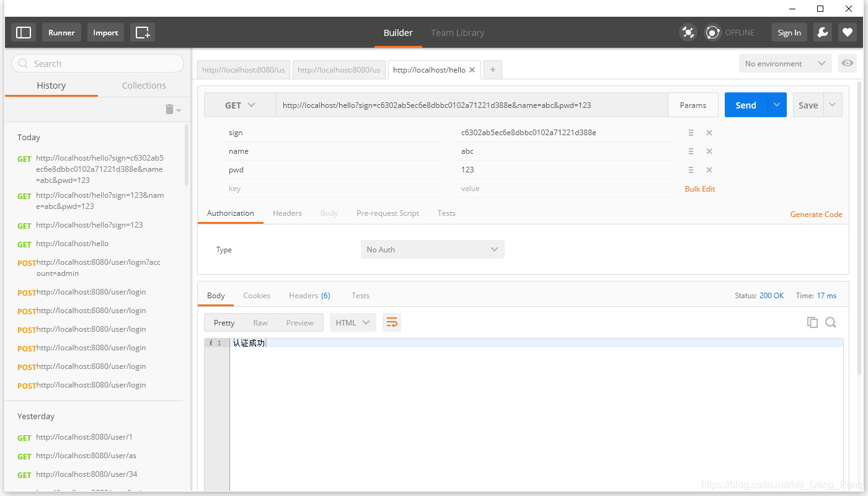Click the blue Send button

pos(746,105)
